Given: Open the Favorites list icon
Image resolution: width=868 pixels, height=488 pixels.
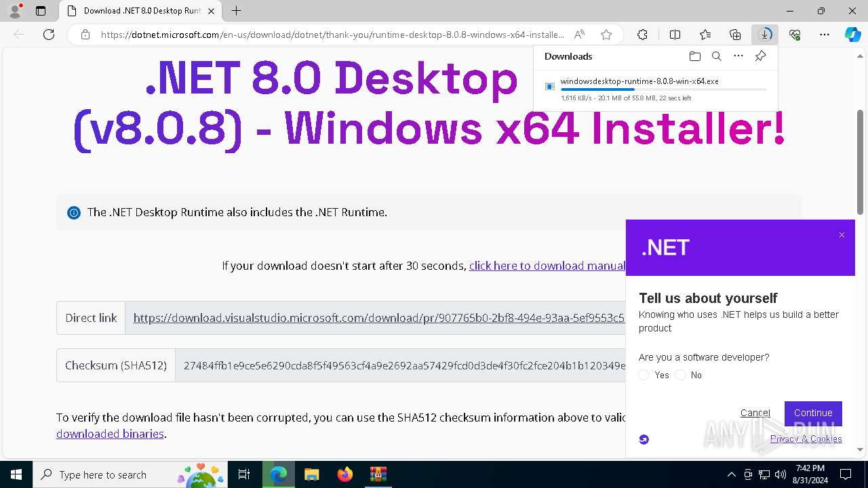Looking at the screenshot, I should coord(705,35).
